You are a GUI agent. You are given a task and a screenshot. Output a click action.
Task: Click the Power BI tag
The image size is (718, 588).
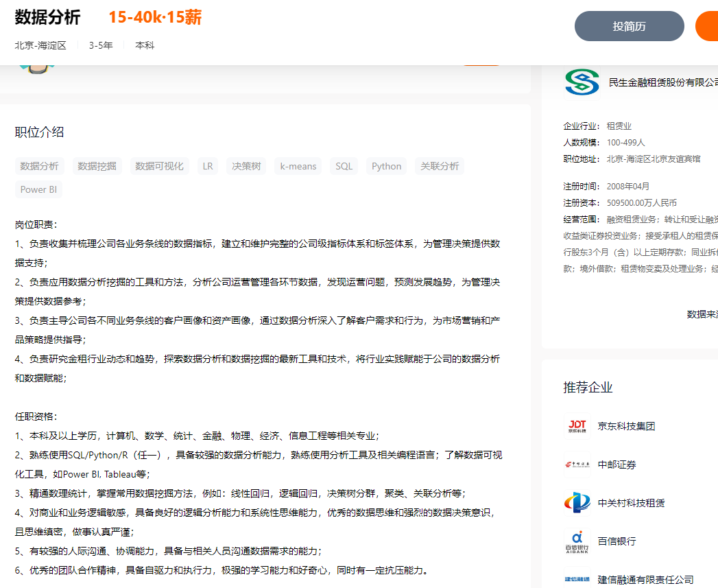[38, 189]
